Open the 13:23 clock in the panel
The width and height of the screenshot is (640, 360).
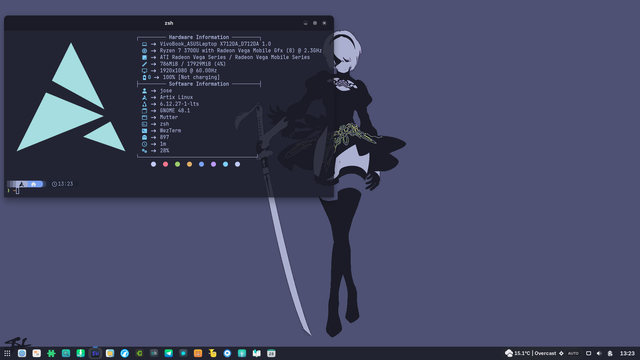click(x=627, y=353)
